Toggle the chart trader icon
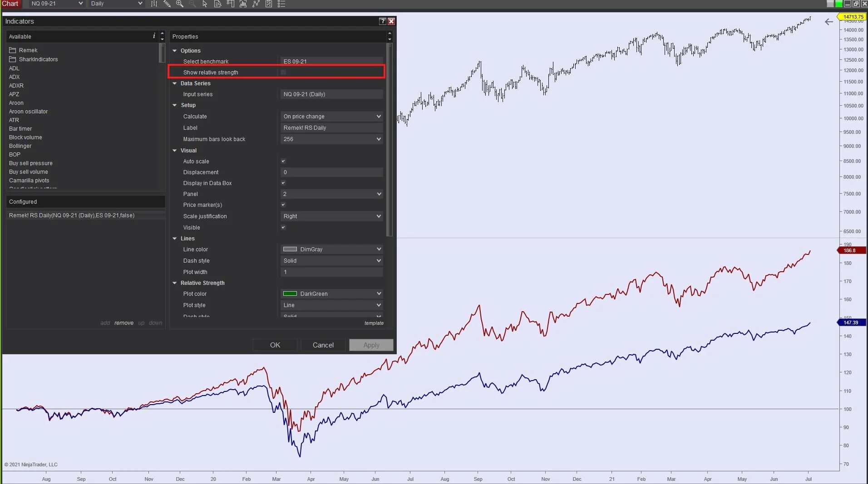 click(231, 4)
